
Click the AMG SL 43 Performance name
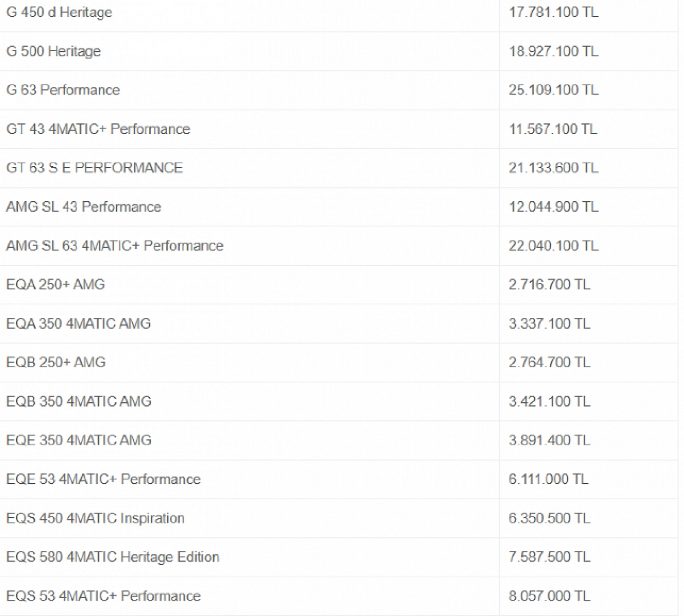point(84,207)
